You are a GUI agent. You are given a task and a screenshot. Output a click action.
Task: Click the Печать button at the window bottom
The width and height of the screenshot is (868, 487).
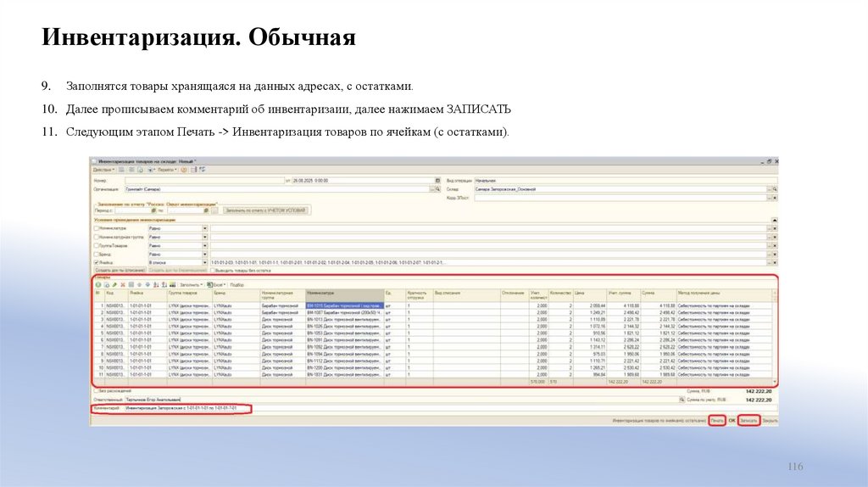717,421
